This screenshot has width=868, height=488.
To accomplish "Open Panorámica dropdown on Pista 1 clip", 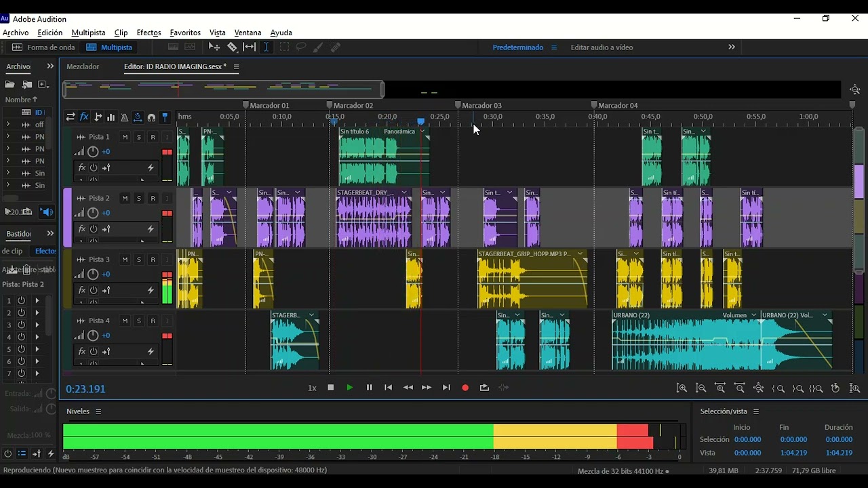I will 422,131.
